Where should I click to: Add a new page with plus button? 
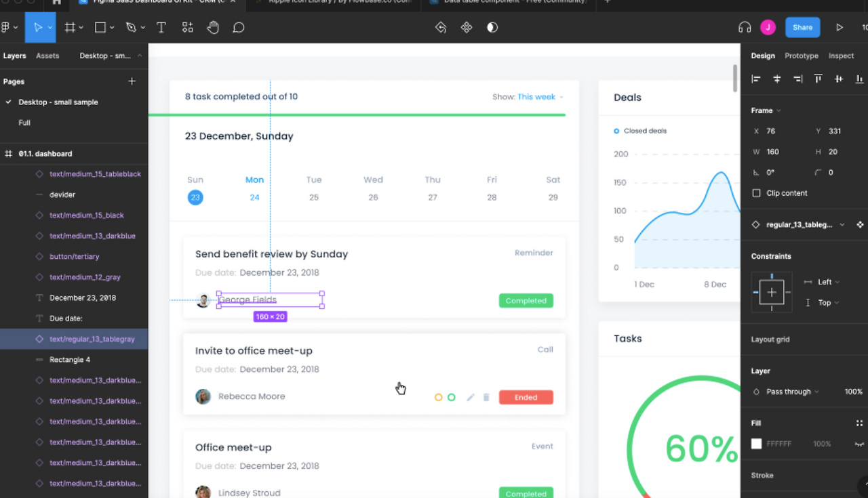[132, 81]
